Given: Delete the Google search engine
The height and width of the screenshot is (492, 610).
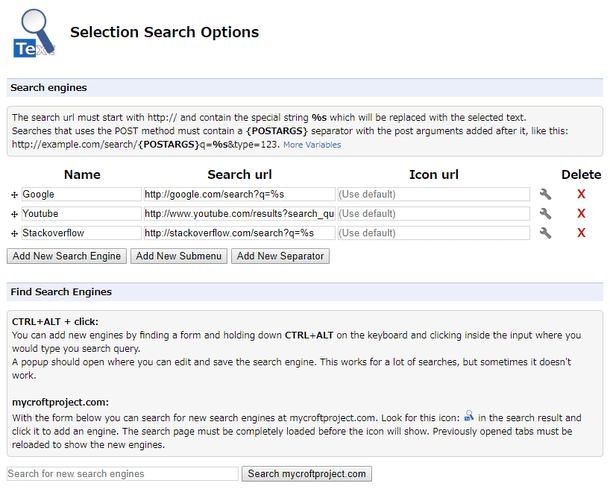Looking at the screenshot, I should tap(581, 194).
